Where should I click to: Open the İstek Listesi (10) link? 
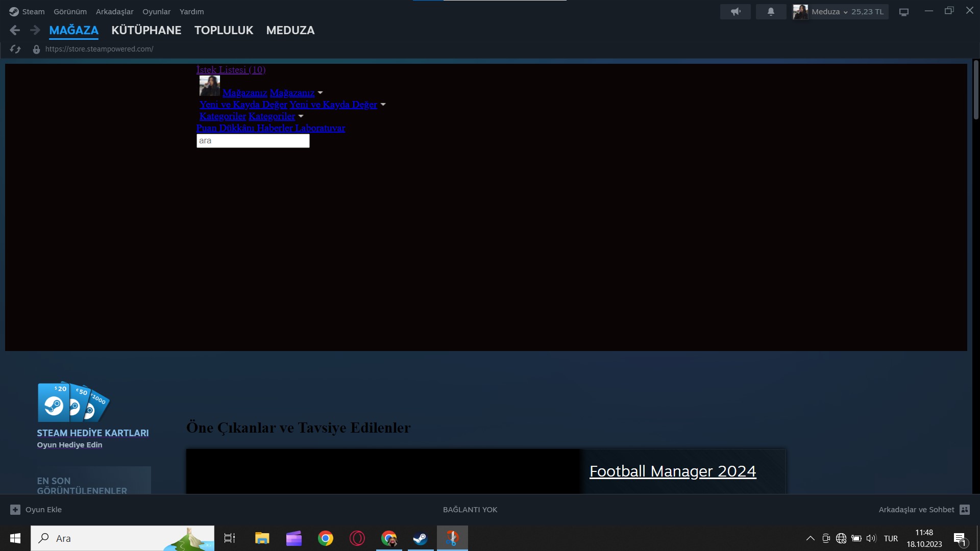(231, 70)
